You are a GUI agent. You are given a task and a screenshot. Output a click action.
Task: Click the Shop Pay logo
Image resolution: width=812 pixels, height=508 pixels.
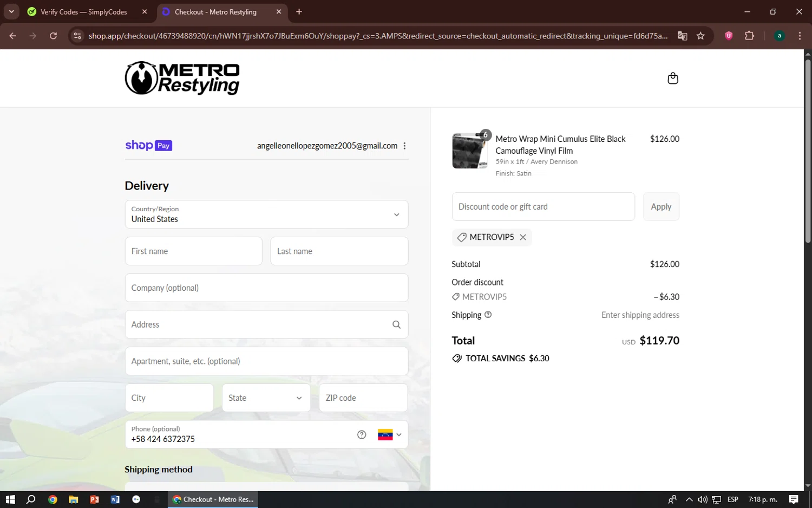(148, 145)
